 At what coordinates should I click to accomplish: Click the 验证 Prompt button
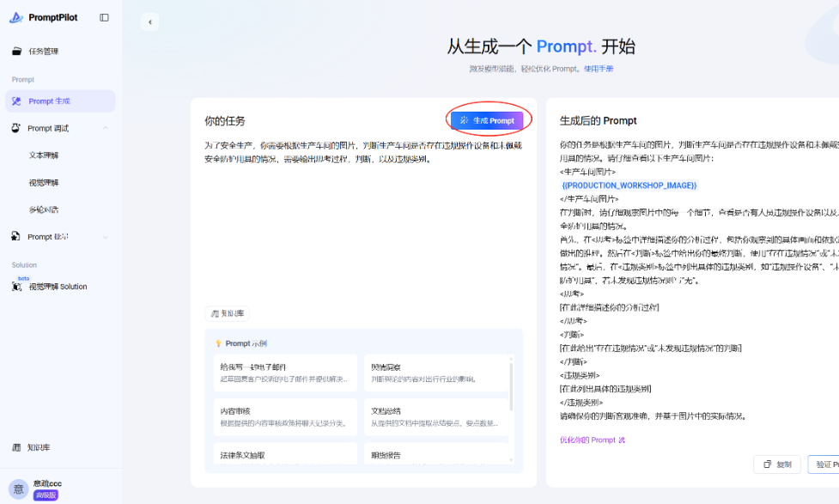pos(823,465)
